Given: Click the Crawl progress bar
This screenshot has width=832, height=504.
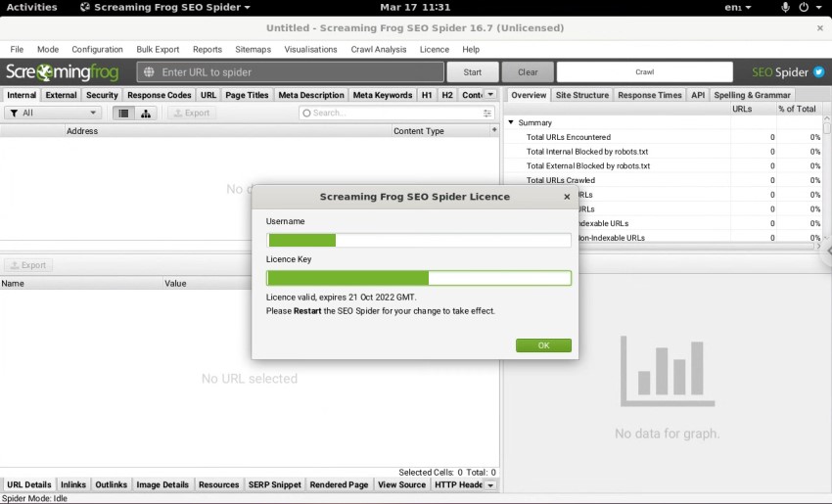Looking at the screenshot, I should pyautogui.click(x=644, y=72).
